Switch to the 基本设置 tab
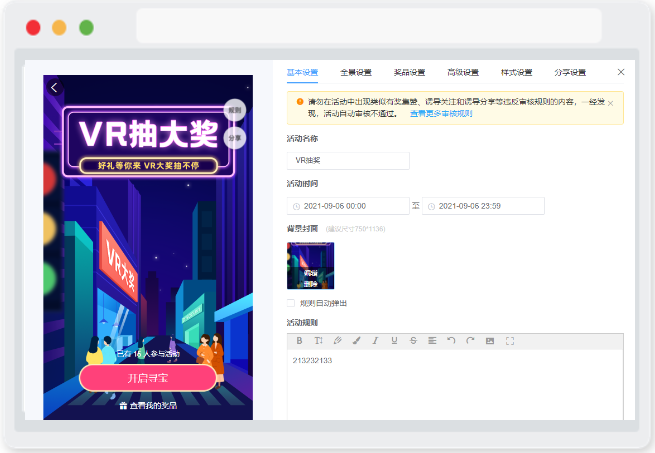This screenshot has width=655, height=453. tap(302, 72)
